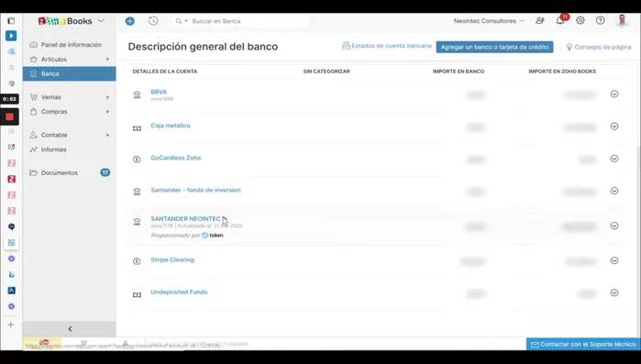Expand the Artículos submenu arrow

(108, 60)
